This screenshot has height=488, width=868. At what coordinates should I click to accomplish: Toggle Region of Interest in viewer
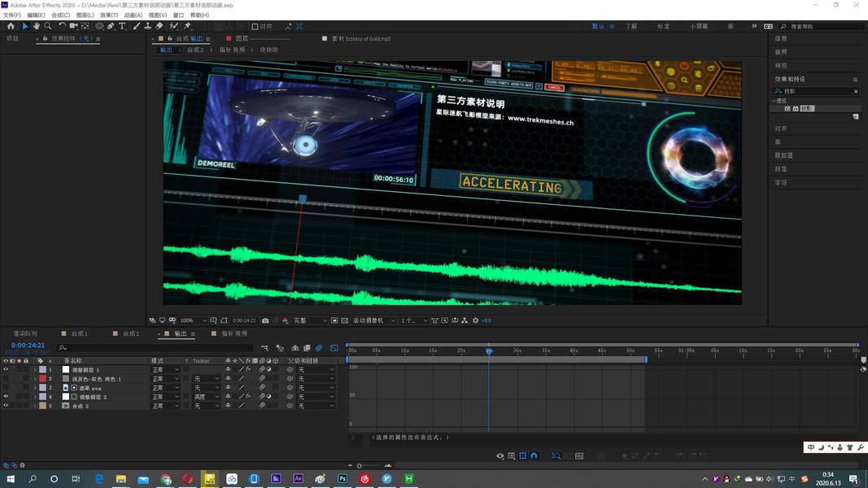tap(334, 320)
